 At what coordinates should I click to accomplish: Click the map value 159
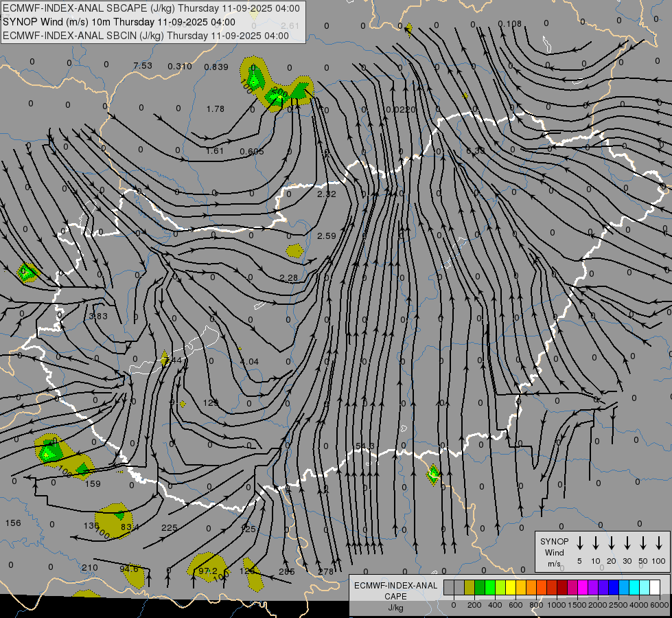click(x=93, y=484)
